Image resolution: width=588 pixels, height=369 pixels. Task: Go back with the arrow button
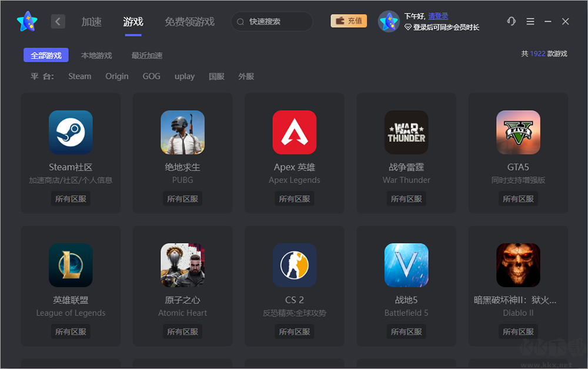tap(58, 22)
